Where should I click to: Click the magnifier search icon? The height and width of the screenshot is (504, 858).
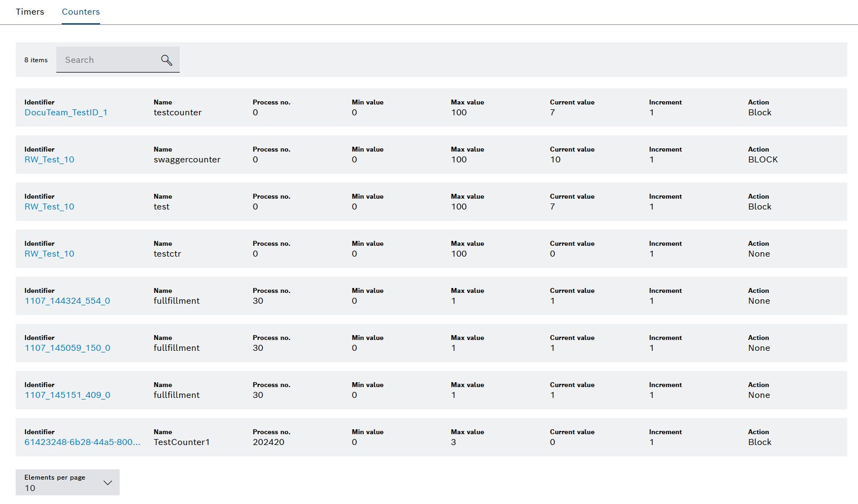pyautogui.click(x=166, y=60)
